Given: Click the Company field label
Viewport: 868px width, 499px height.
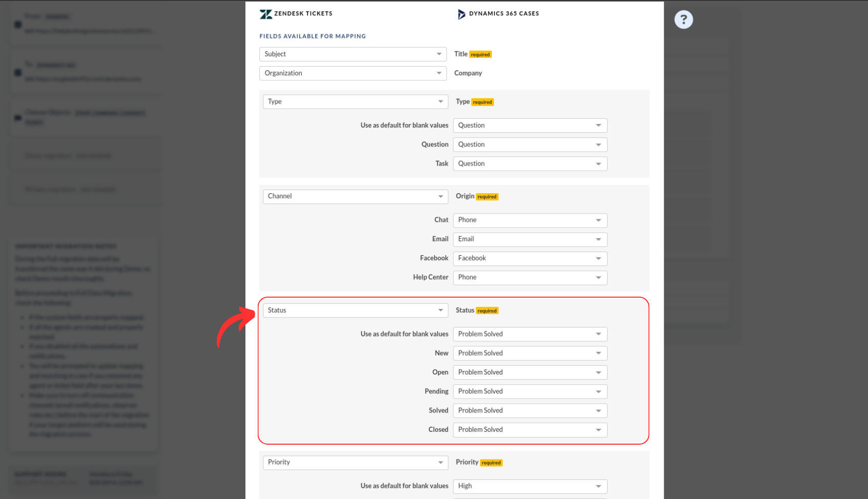Looking at the screenshot, I should point(468,73).
